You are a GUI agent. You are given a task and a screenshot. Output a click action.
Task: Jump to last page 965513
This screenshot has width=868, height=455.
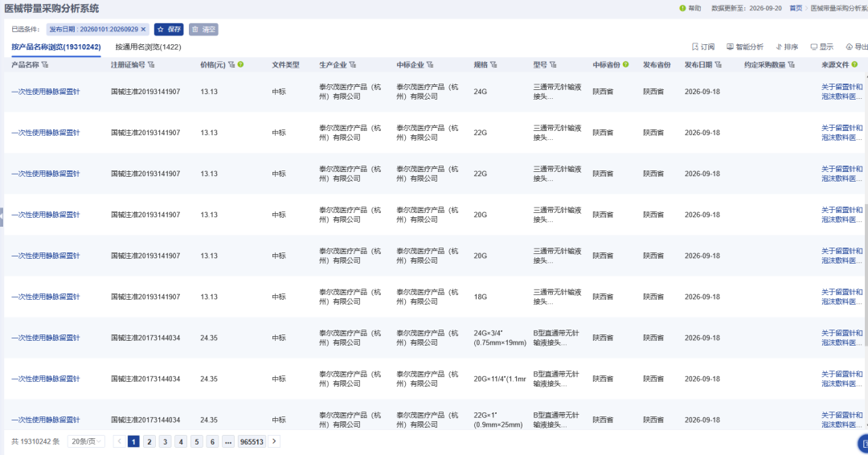click(252, 441)
